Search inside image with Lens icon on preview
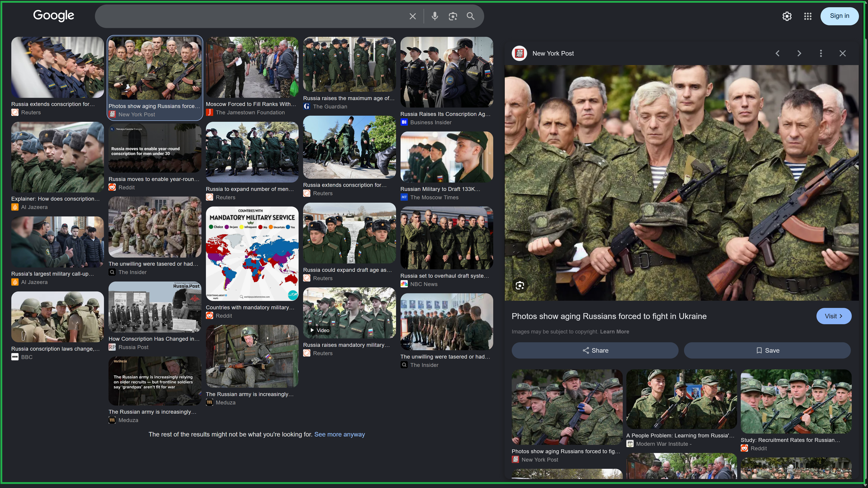868x488 pixels. coord(520,286)
